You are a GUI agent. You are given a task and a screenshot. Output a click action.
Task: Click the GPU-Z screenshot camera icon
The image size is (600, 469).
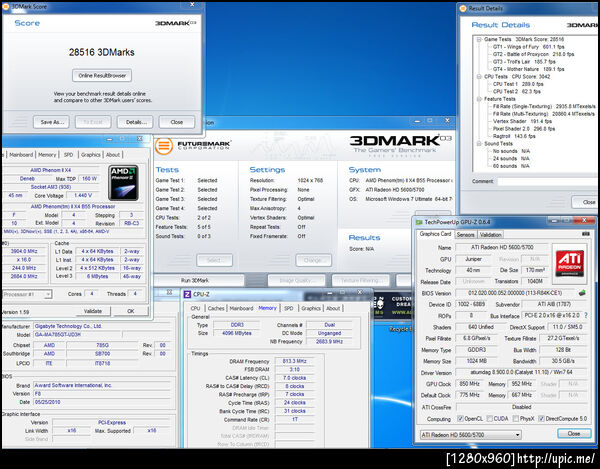(x=585, y=234)
